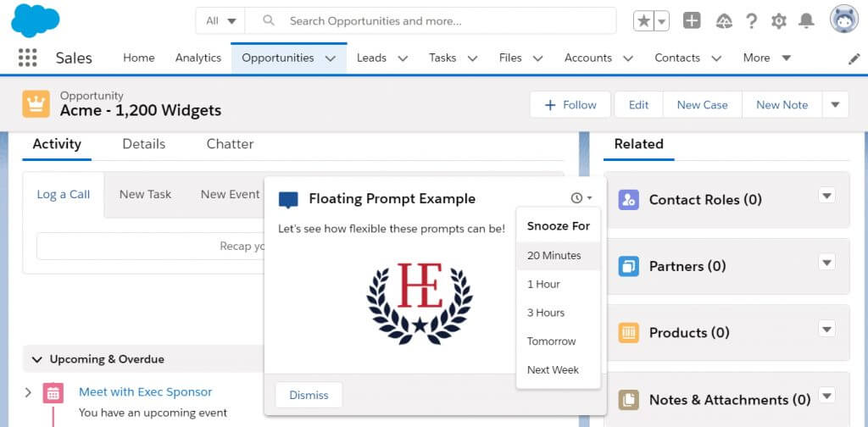Click the pencil icon to edit navigation
This screenshot has height=427, width=868.
[x=854, y=58]
